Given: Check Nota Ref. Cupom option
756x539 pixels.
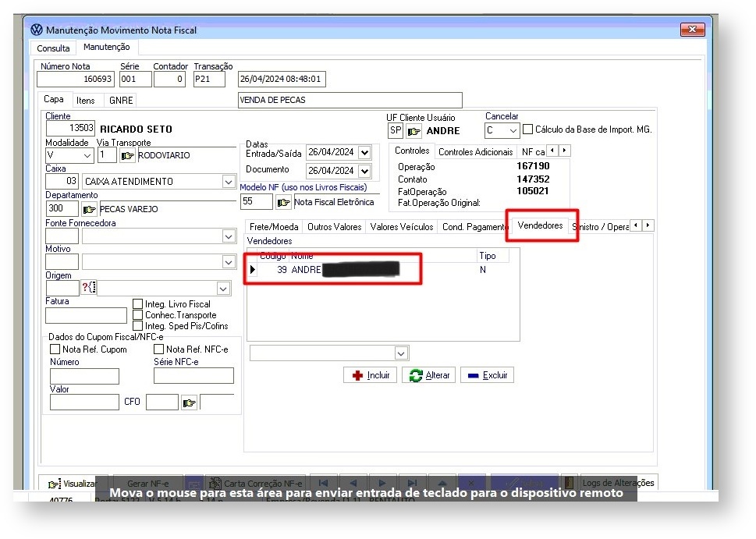Looking at the screenshot, I should [55, 349].
